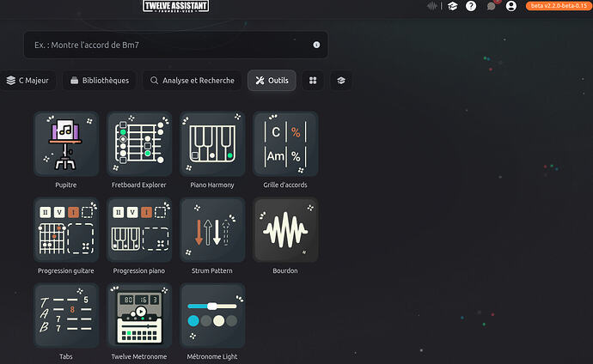593x364 pixels.
Task: Click the 'Métronome Light' label text
Action: 212,356
